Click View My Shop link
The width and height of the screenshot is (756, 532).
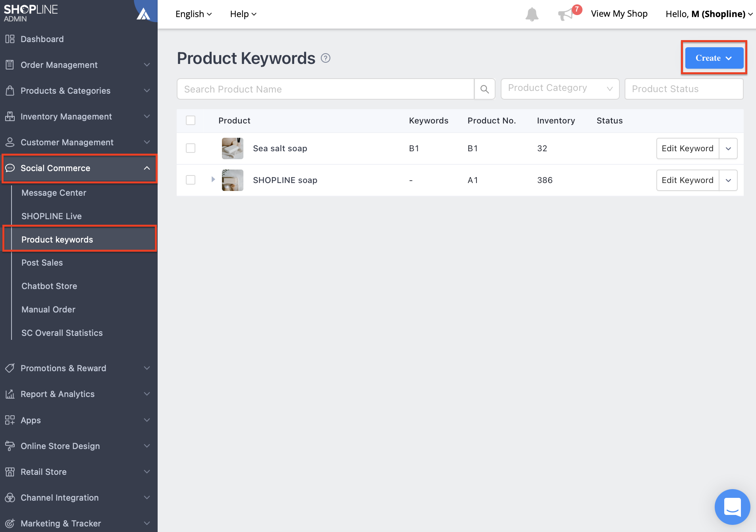[619, 14]
